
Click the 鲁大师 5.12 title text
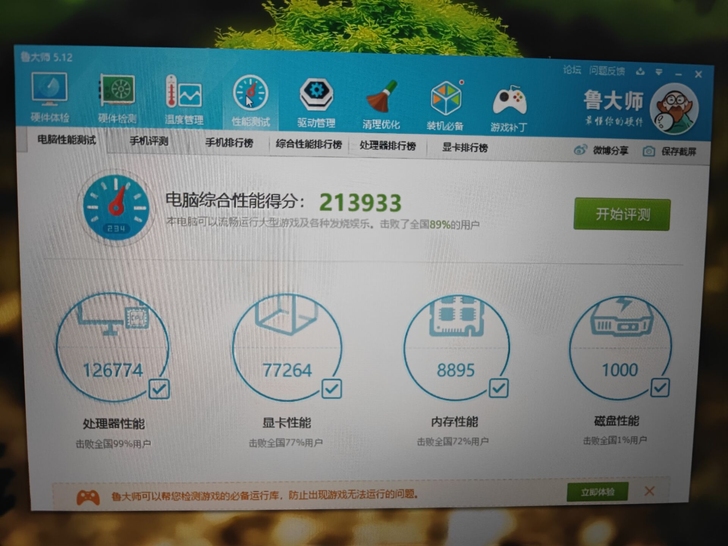coord(46,57)
